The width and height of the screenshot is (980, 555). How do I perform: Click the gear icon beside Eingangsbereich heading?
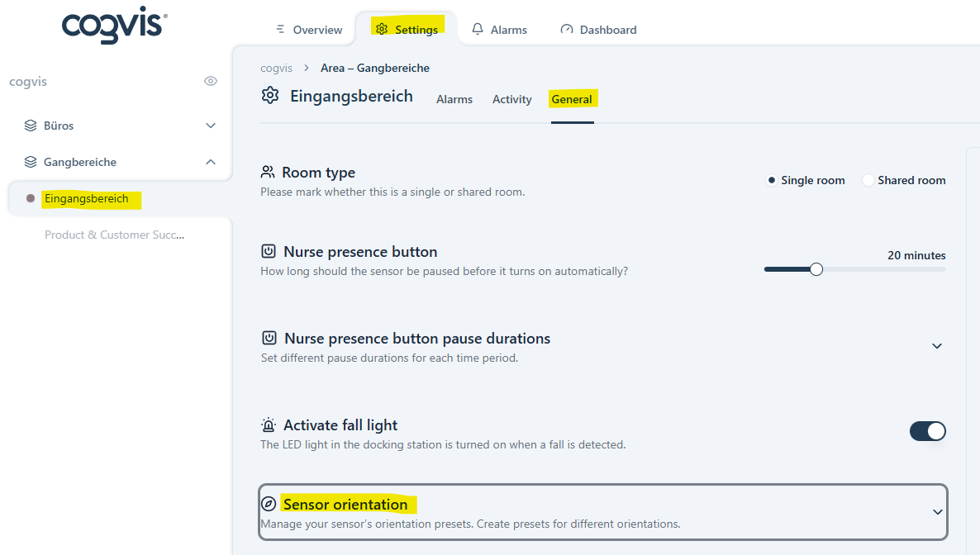[x=270, y=96]
